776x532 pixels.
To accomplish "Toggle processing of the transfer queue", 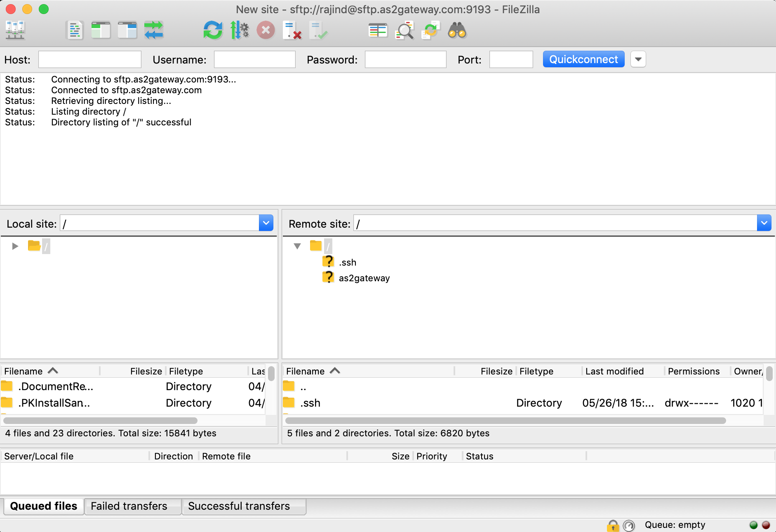I will [240, 31].
